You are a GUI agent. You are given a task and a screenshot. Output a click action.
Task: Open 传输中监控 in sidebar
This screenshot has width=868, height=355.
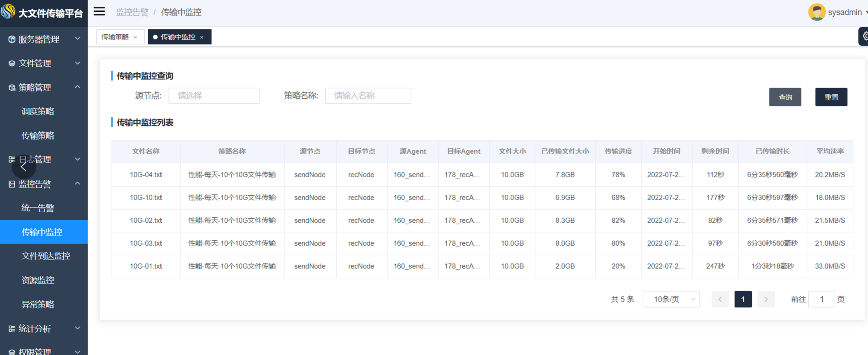44,232
